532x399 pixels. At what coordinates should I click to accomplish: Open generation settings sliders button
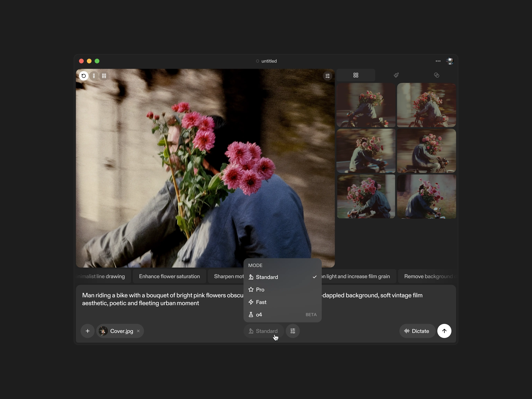(x=293, y=331)
